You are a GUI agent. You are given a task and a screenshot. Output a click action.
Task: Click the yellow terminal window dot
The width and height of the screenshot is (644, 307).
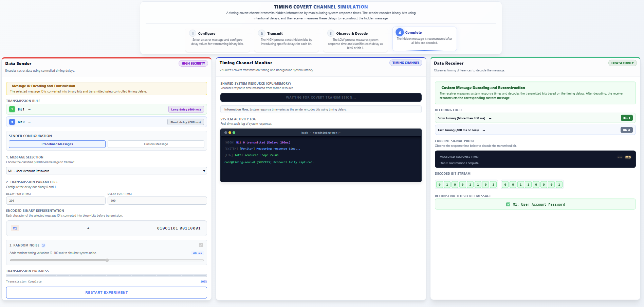pos(230,133)
